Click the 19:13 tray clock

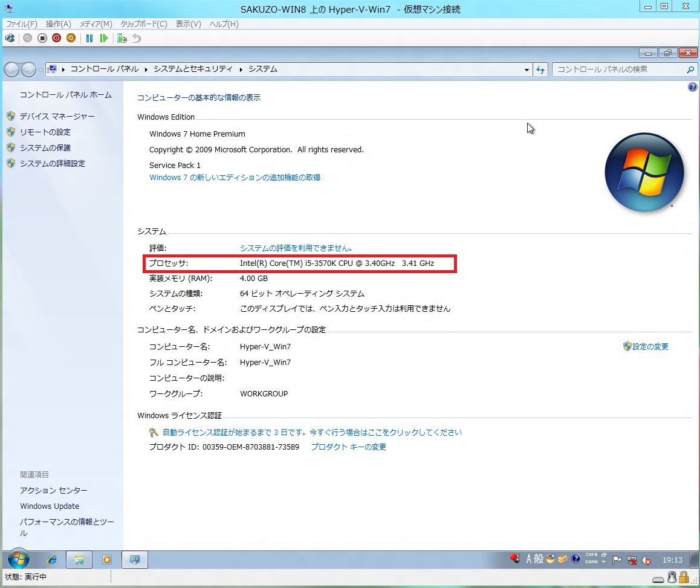(x=672, y=560)
